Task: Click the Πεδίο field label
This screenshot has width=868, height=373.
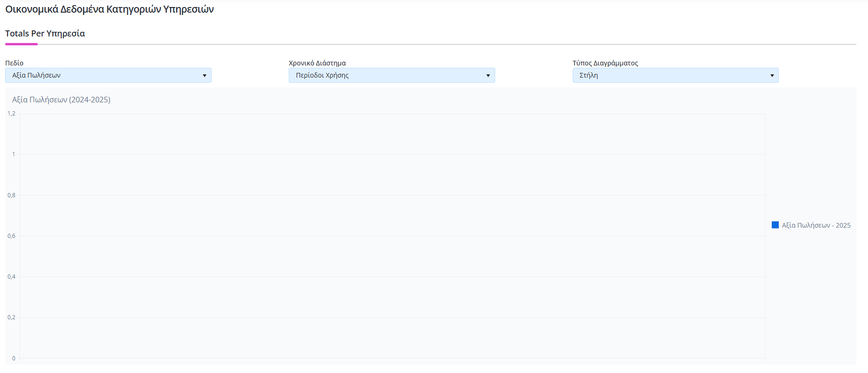Action: point(14,63)
